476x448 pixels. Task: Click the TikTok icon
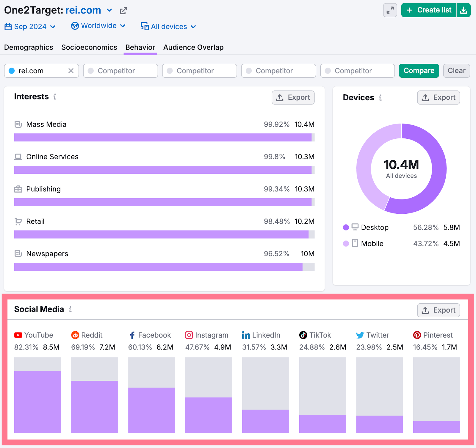coord(303,335)
